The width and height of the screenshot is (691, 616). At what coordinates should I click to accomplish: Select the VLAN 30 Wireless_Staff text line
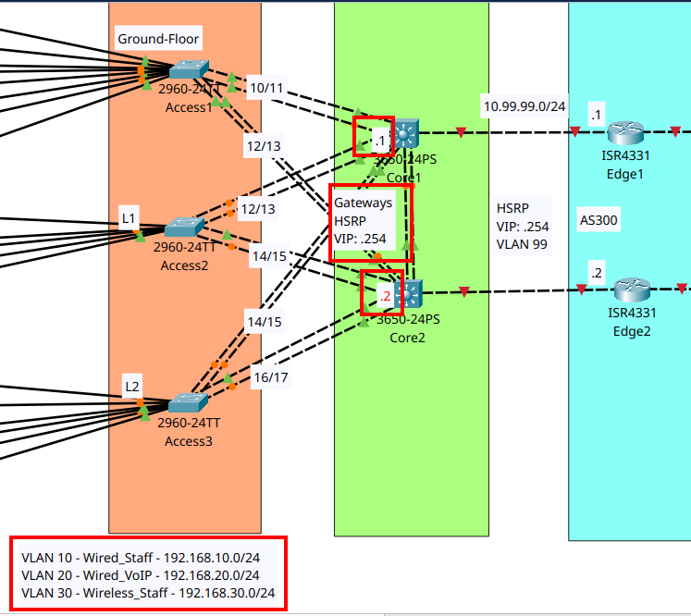148,593
